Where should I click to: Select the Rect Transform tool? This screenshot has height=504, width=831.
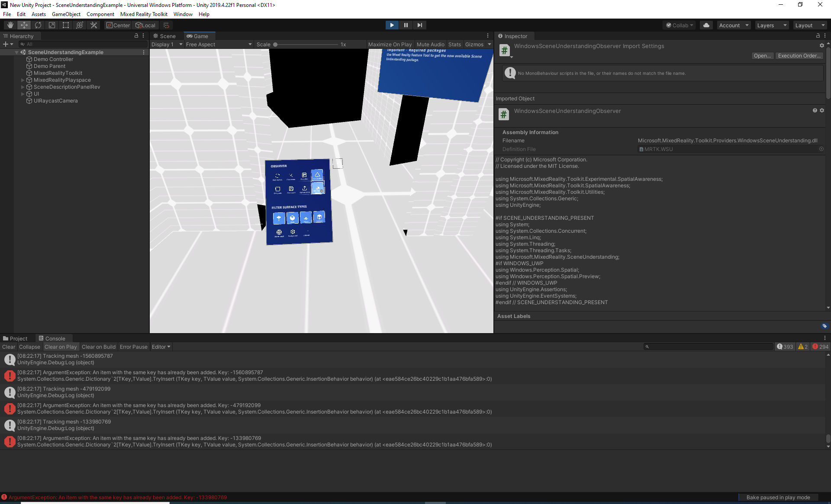tap(65, 25)
